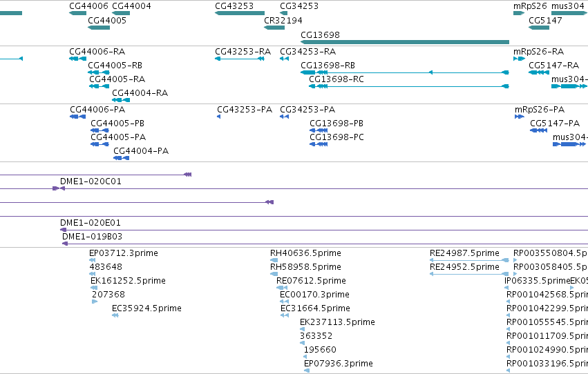588x374 pixels.
Task: Click the CG44004 gene label
Action: [131, 6]
